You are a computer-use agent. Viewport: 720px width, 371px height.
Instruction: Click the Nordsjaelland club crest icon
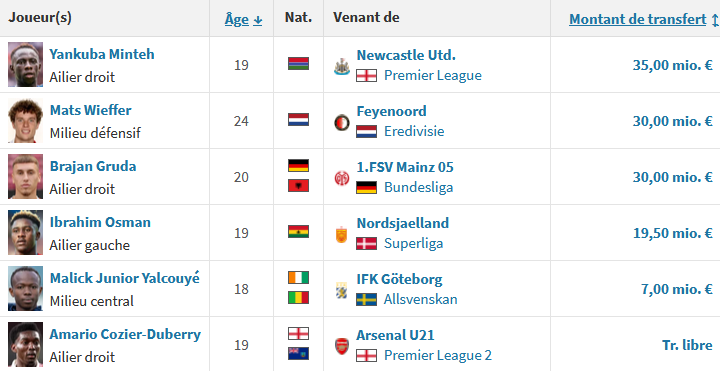[341, 235]
